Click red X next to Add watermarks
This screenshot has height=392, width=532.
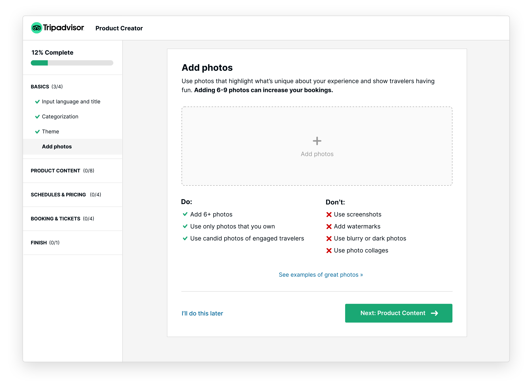coord(329,227)
